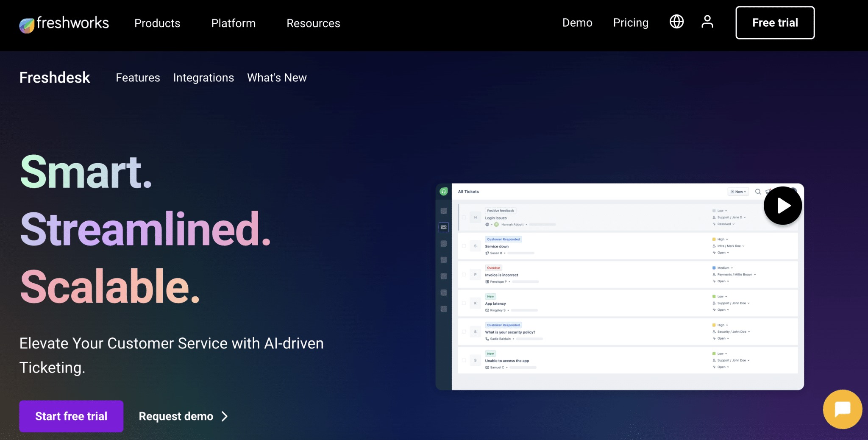Click the Start free trial button
The width and height of the screenshot is (868, 440).
pos(71,416)
